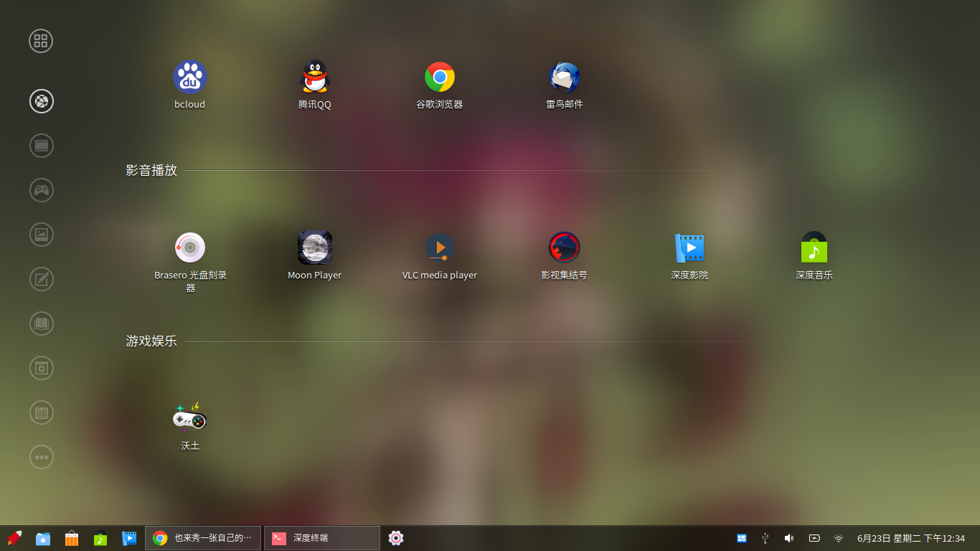The height and width of the screenshot is (551, 980).
Task: Jump to the video film-strip category
Action: pos(42,146)
